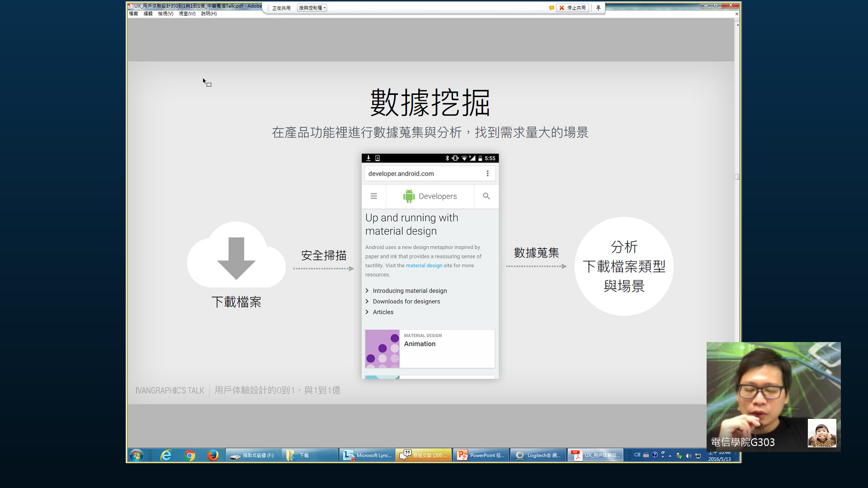This screenshot has width=868, height=488.
Task: Click the CH input language indicator
Action: click(637, 455)
